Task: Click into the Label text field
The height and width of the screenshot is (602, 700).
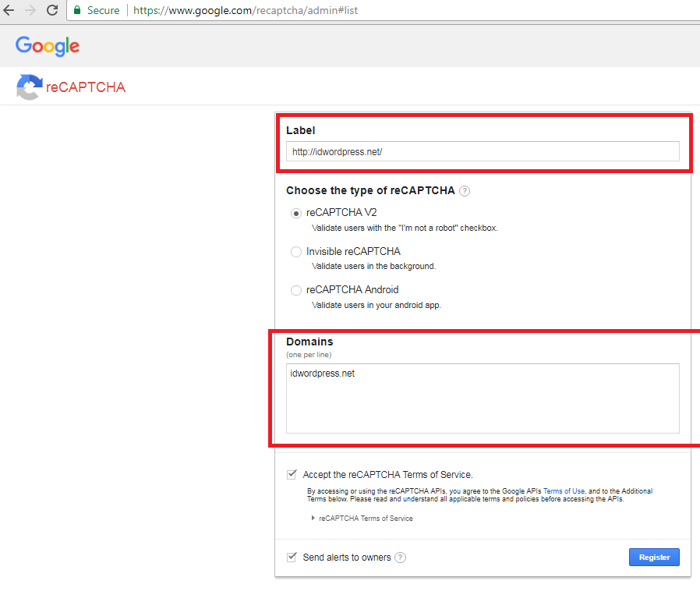Action: pyautogui.click(x=483, y=151)
